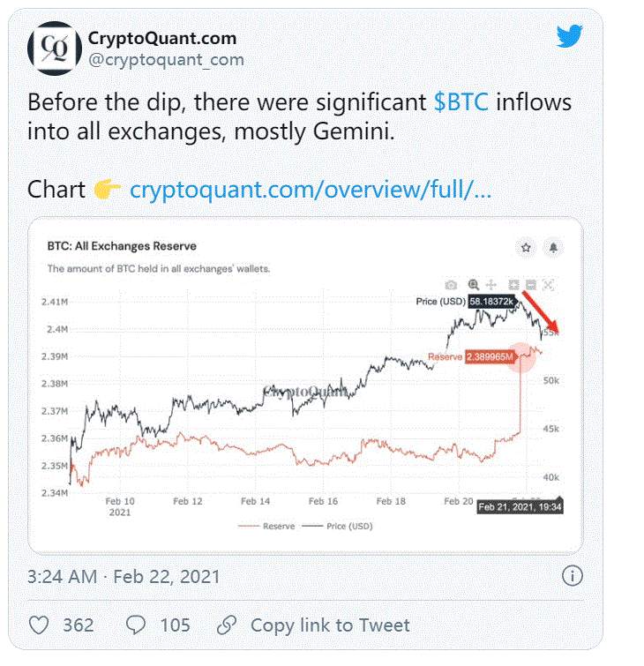Screen dimensions: 644x666
Task: Enable chart alert bell icon
Action: [553, 247]
